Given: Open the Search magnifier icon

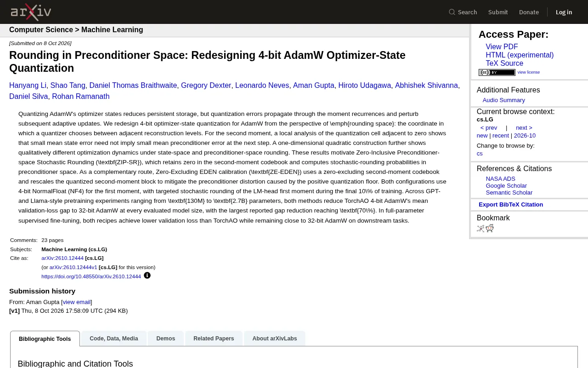Looking at the screenshot, I should pos(452,12).
